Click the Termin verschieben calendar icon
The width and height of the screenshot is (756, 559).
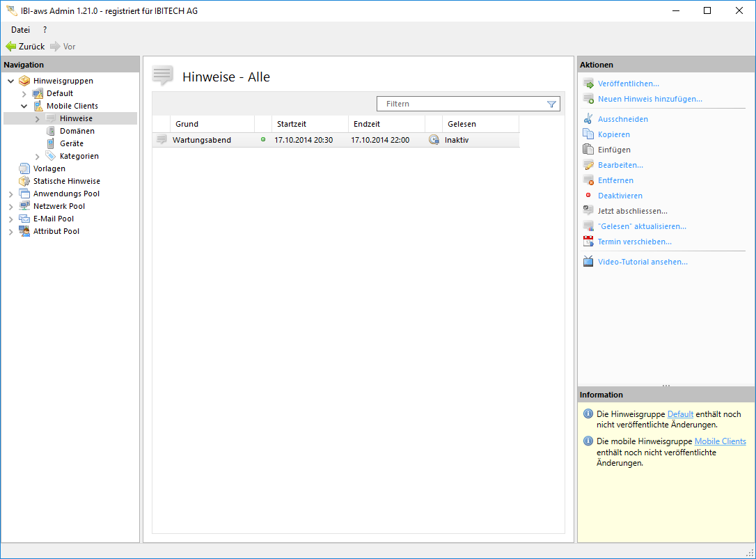pos(588,242)
